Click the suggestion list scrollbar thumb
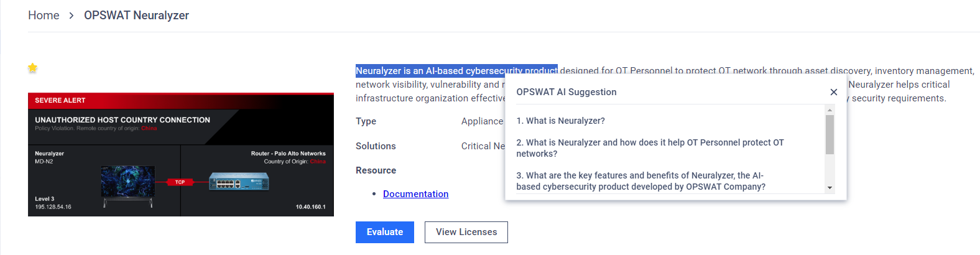980x255 pixels. point(830,134)
